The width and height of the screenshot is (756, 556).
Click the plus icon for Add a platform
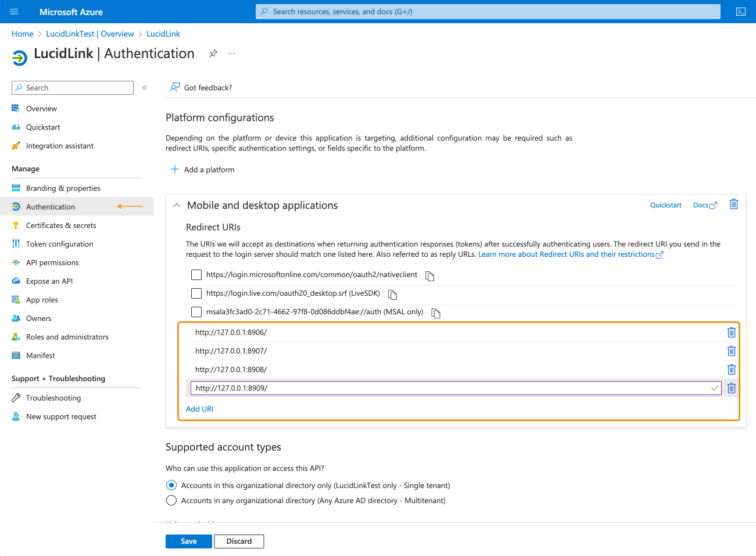[175, 169]
